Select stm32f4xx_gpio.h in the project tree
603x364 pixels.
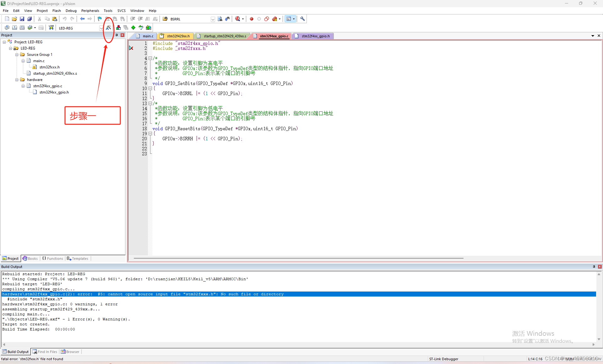pos(54,92)
